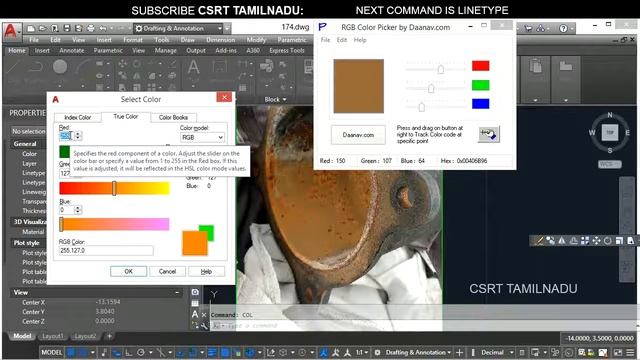Open the WCS dropdown below the ViewCube

click(x=610, y=164)
